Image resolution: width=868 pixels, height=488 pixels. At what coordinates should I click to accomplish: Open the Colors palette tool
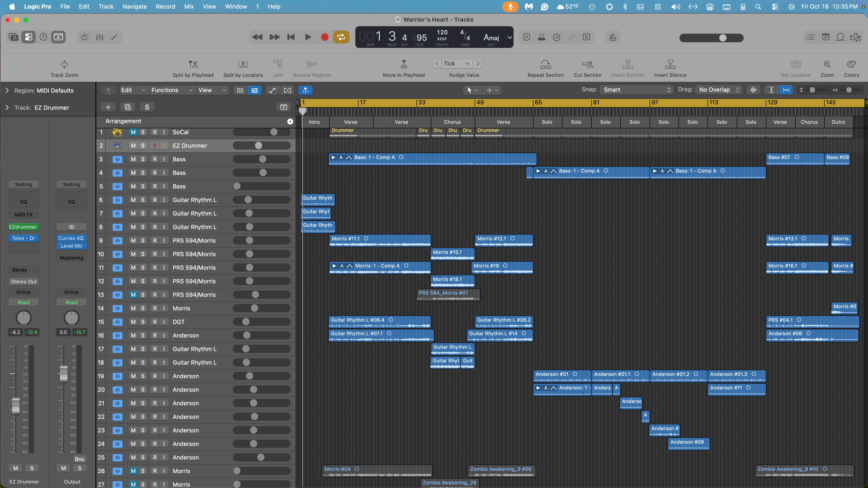coord(851,69)
